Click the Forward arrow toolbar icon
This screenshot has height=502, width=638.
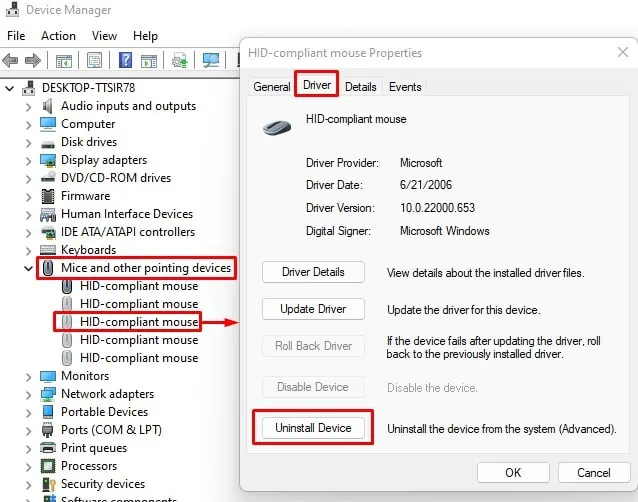[33, 61]
